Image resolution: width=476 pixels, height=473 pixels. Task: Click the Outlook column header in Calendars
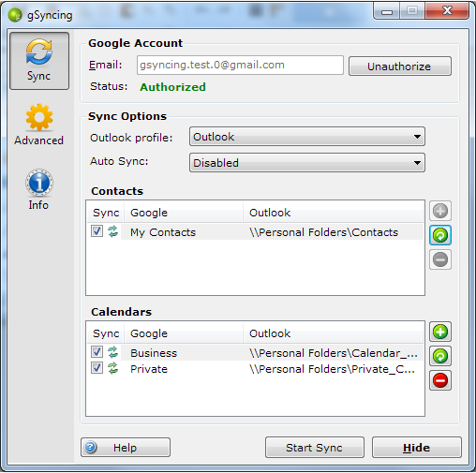[x=333, y=333]
